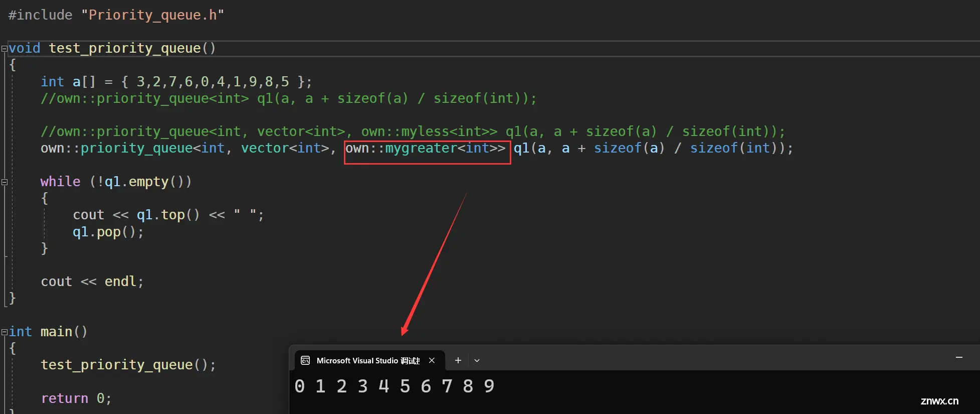Click the 'cout << endl;' statement
Viewport: 980px width, 414px height.
tap(92, 282)
